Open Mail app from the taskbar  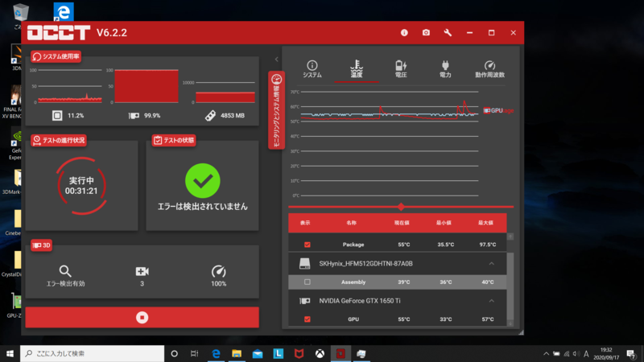258,353
